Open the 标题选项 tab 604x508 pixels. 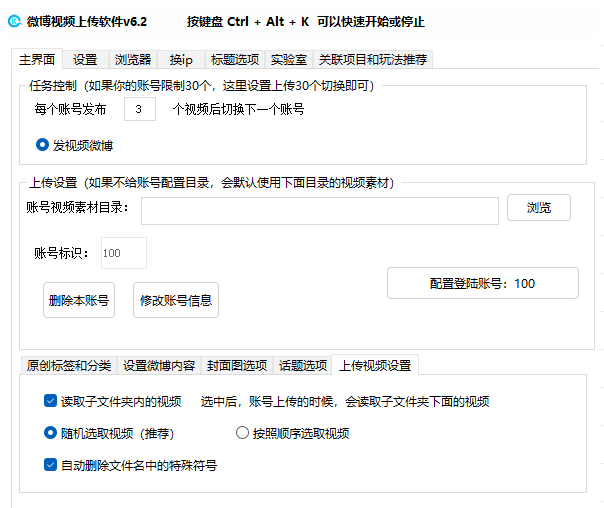point(235,60)
